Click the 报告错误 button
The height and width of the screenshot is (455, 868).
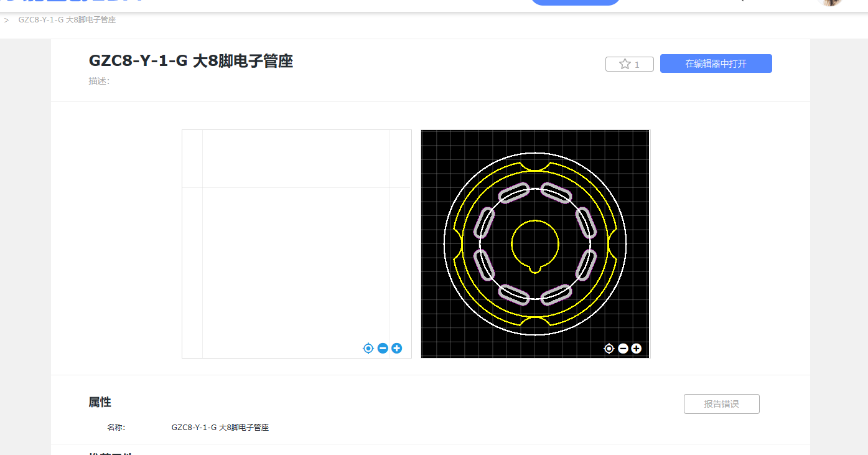[721, 404]
